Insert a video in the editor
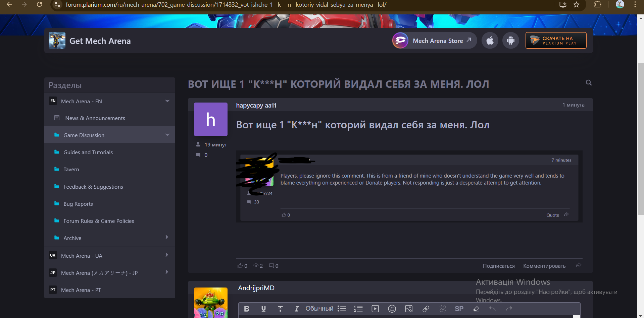The height and width of the screenshot is (318, 644). tap(375, 309)
